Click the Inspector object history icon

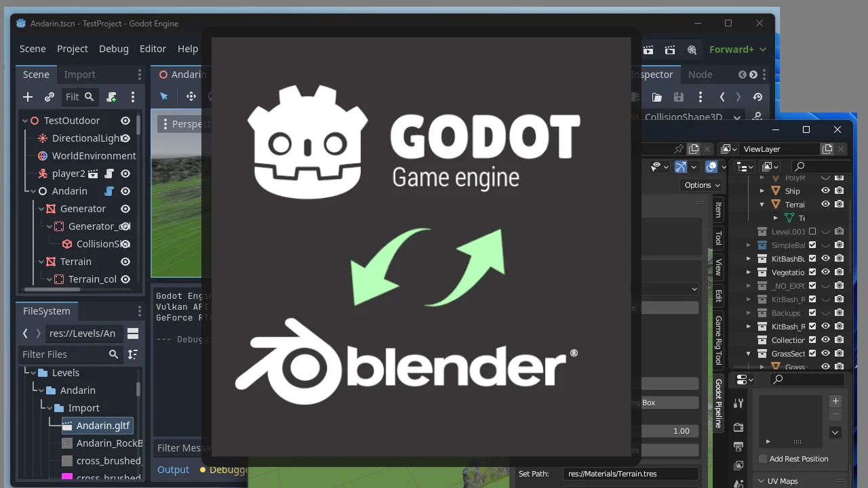click(757, 97)
